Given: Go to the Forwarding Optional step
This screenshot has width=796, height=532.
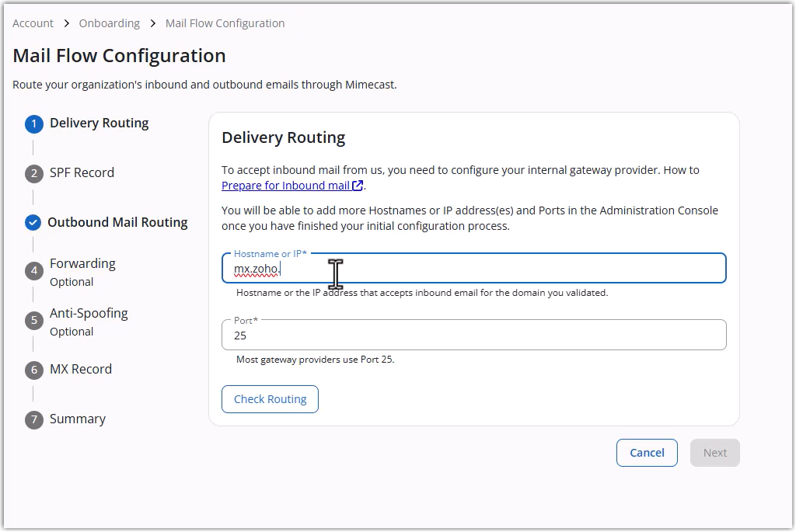Looking at the screenshot, I should [x=82, y=263].
